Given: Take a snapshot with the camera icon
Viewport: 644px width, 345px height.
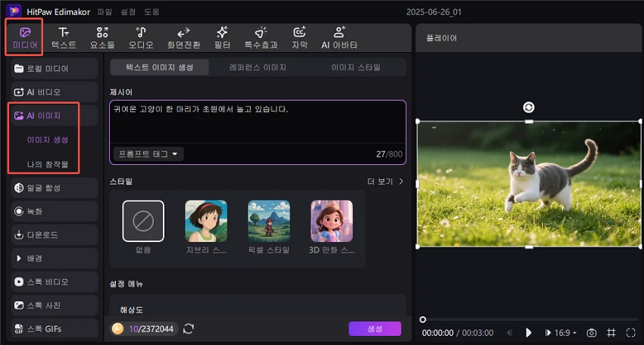Looking at the screenshot, I should 592,333.
